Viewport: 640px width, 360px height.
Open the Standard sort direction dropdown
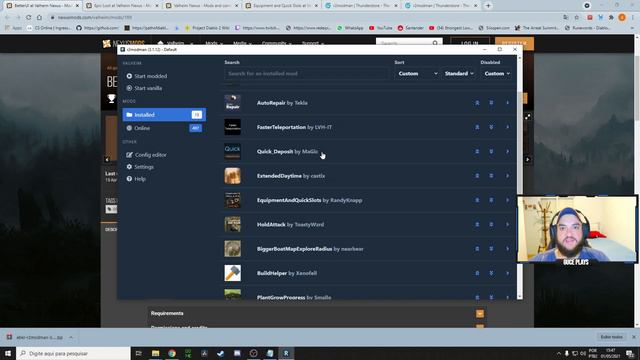[459, 73]
